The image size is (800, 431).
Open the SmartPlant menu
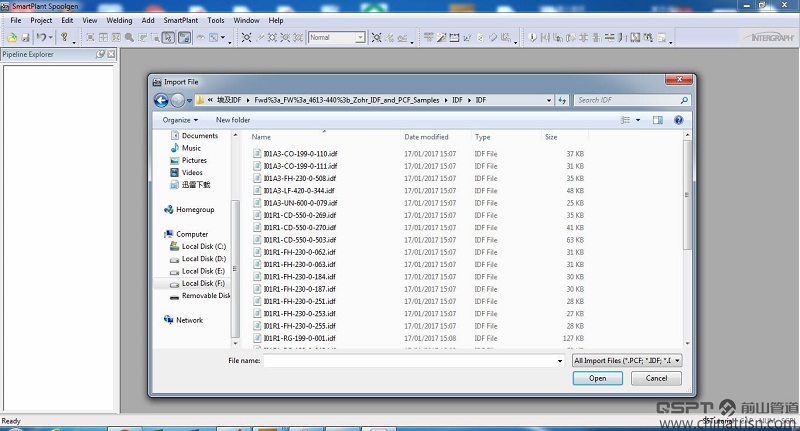pos(181,20)
